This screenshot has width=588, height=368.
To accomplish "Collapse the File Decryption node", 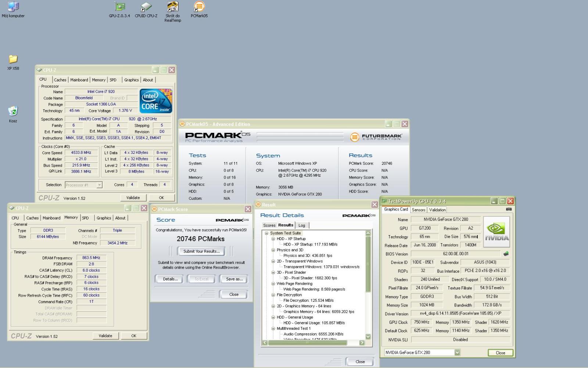I will [273, 295].
